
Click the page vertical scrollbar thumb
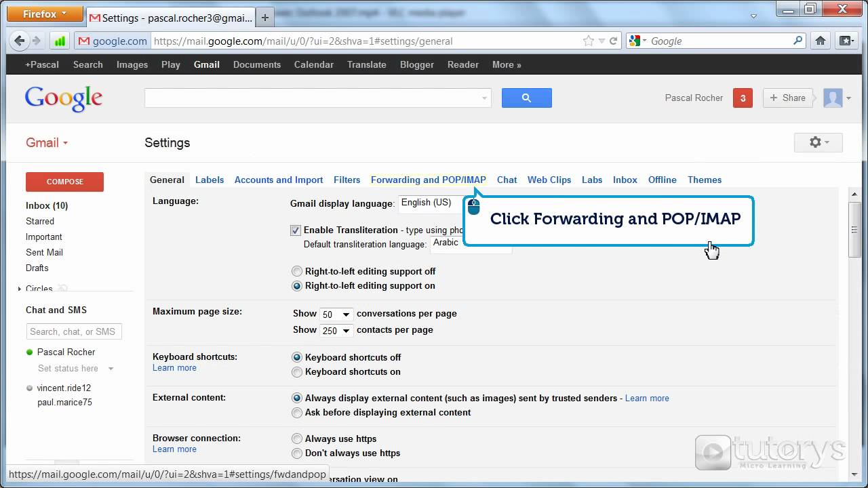coord(854,230)
